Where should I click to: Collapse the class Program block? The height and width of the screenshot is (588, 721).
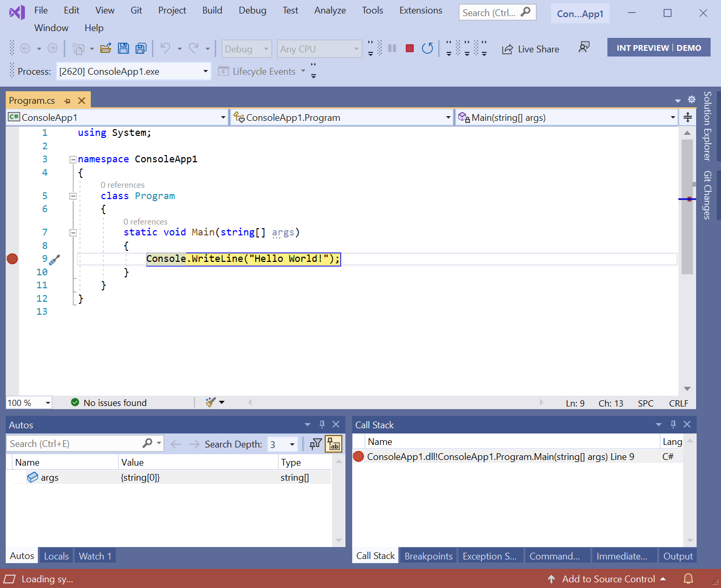[73, 196]
